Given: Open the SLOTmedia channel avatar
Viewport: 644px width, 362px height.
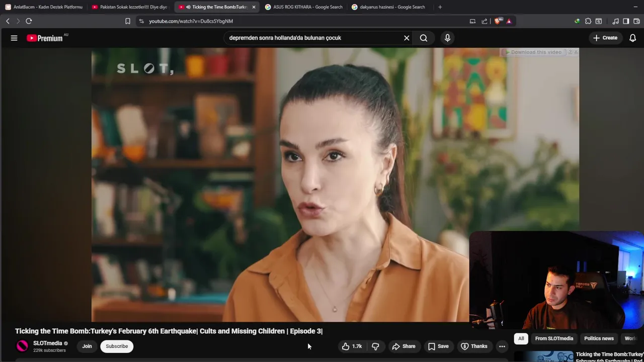Looking at the screenshot, I should pyautogui.click(x=22, y=346).
